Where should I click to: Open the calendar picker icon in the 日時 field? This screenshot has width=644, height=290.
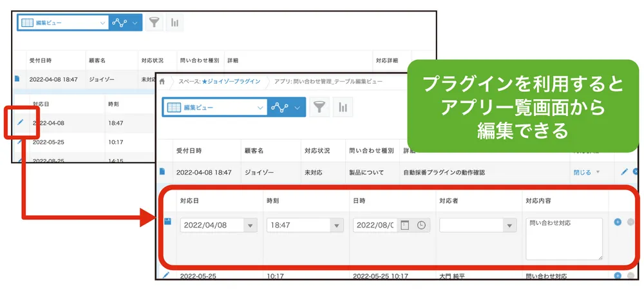click(x=405, y=225)
